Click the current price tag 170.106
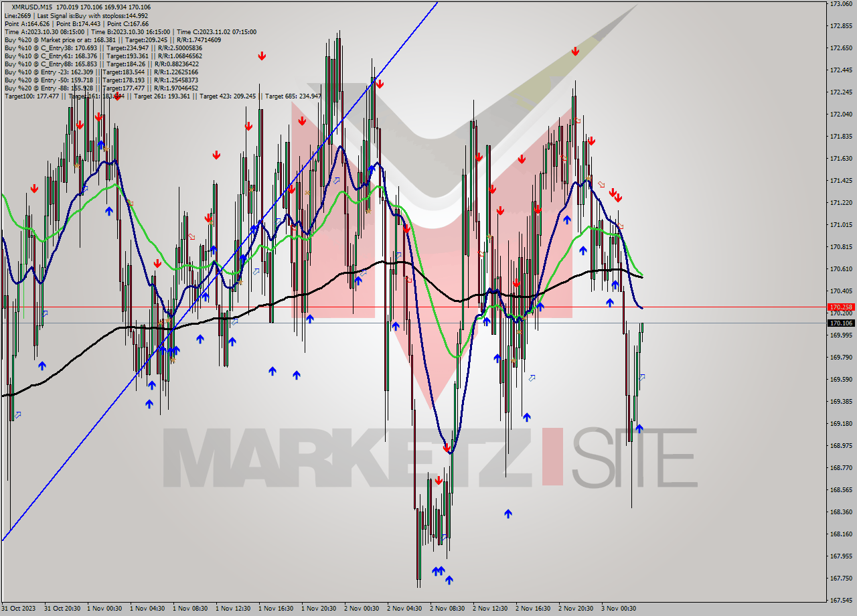Viewport: 857px width, 616px height. 842,323
